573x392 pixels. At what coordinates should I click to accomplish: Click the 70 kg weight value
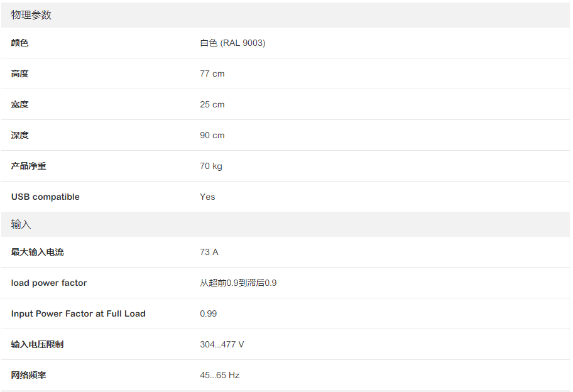tap(211, 166)
